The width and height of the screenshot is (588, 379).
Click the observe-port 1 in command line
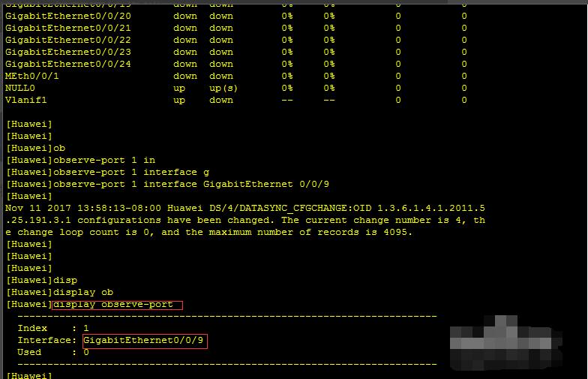click(81, 161)
